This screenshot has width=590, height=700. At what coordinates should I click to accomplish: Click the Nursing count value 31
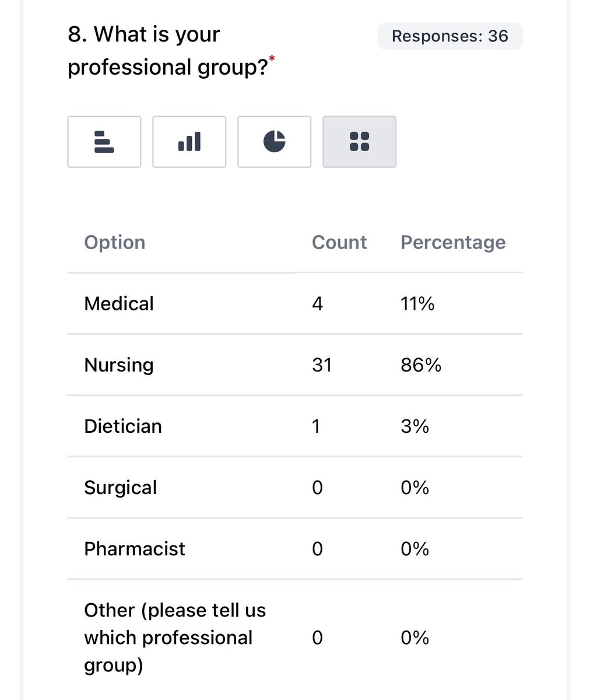(x=322, y=365)
